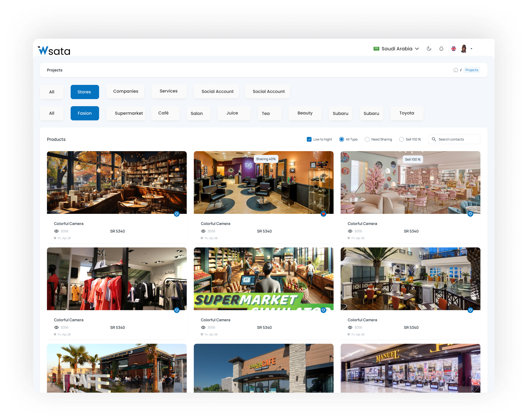Click the UK flag language icon
The height and width of the screenshot is (420, 530).
(454, 49)
